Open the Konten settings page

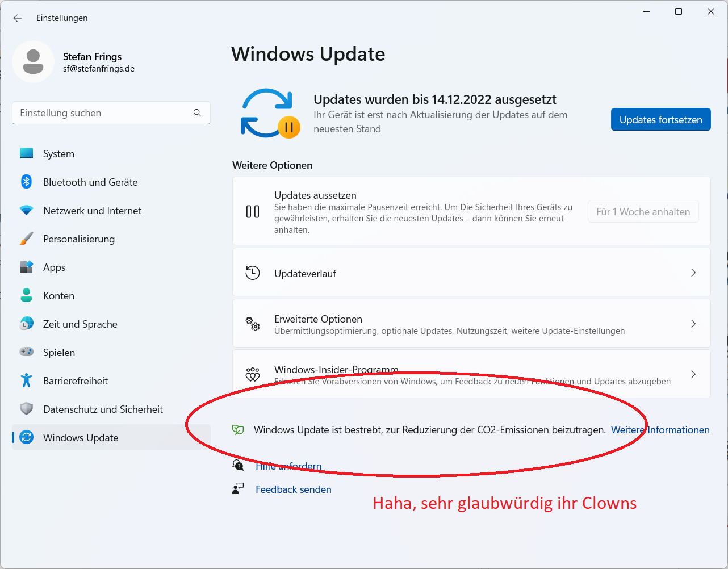[111, 296]
